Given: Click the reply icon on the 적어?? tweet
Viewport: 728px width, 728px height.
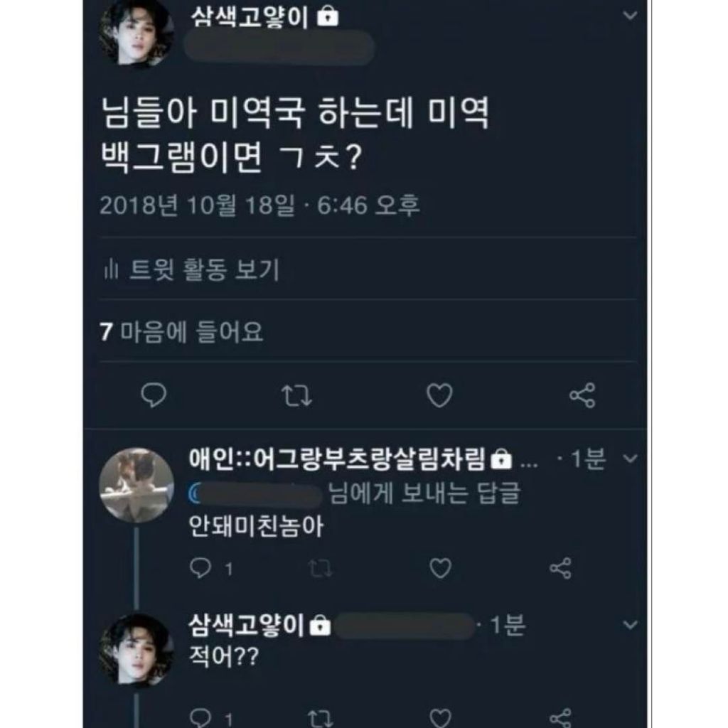Looking at the screenshot, I should click(x=201, y=718).
